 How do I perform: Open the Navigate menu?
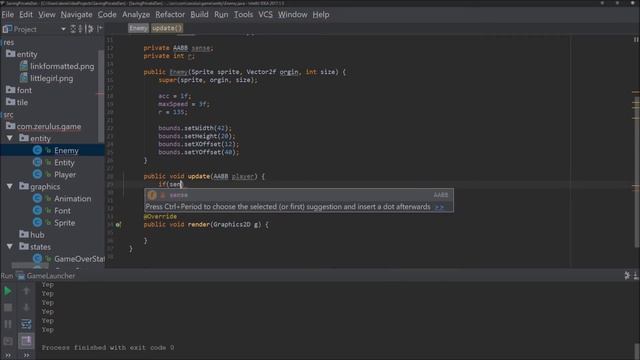click(x=76, y=15)
